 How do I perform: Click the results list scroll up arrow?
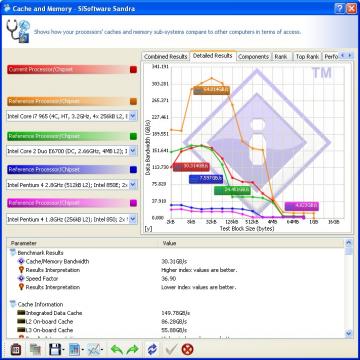[x=349, y=243]
